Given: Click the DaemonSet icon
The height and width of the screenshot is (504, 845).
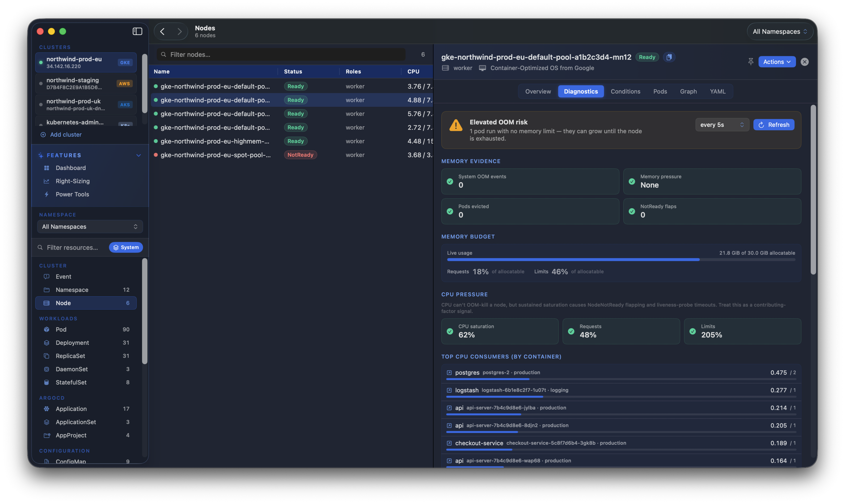Looking at the screenshot, I should (x=47, y=369).
